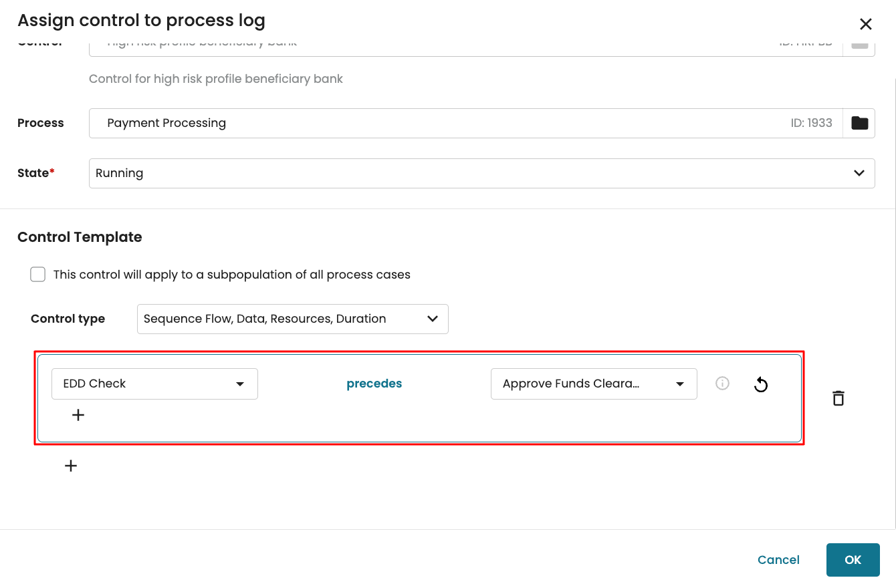
Task: Confirm with the OK button
Action: 853,560
